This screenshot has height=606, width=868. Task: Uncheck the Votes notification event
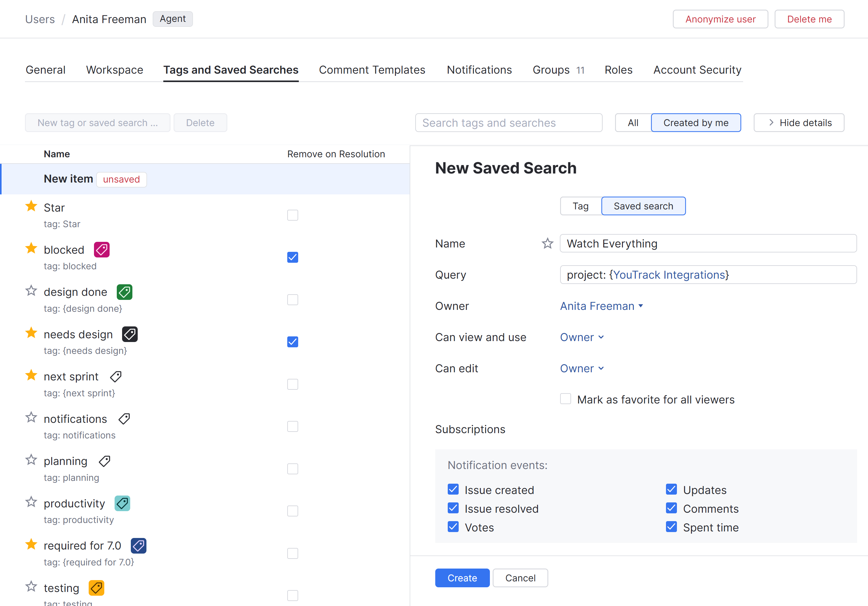(x=453, y=527)
